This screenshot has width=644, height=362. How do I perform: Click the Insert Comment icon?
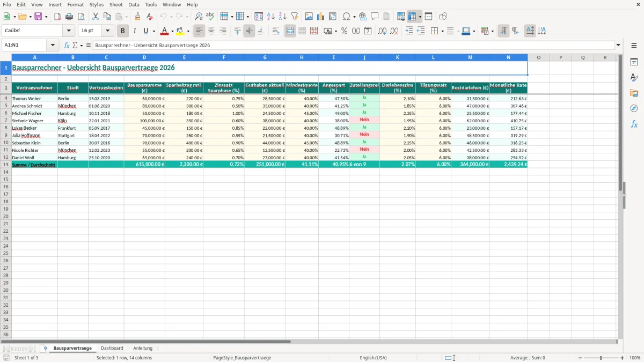pyautogui.click(x=375, y=17)
